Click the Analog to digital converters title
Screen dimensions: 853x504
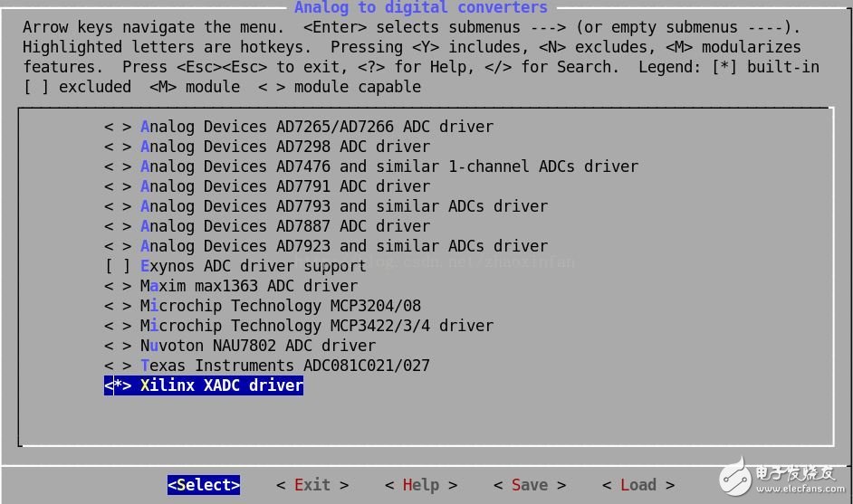click(x=420, y=8)
